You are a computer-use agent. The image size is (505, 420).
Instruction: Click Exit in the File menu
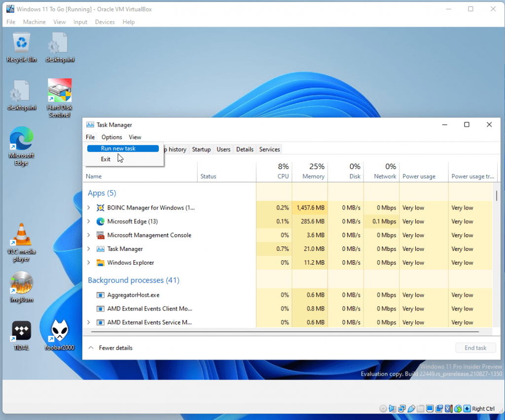(x=106, y=159)
